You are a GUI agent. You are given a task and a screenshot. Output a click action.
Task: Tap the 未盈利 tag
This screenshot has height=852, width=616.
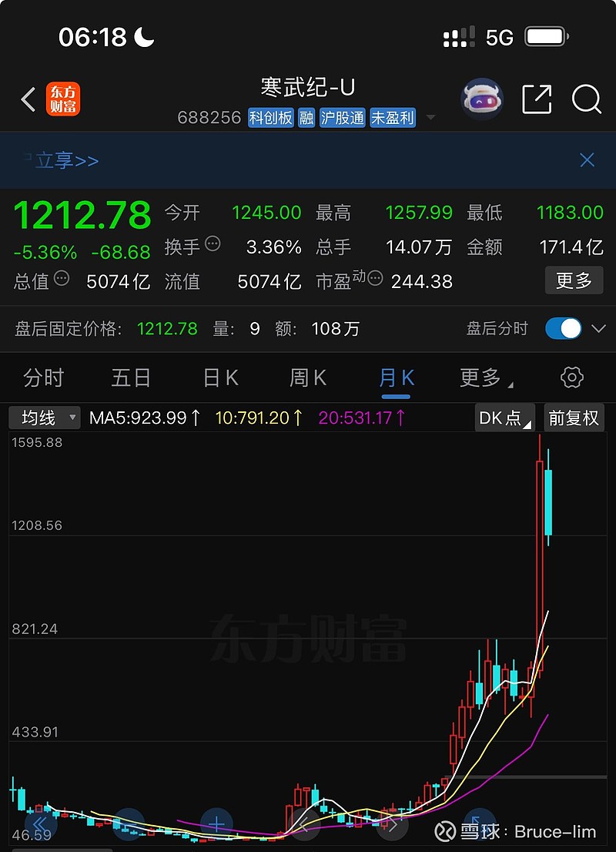393,117
